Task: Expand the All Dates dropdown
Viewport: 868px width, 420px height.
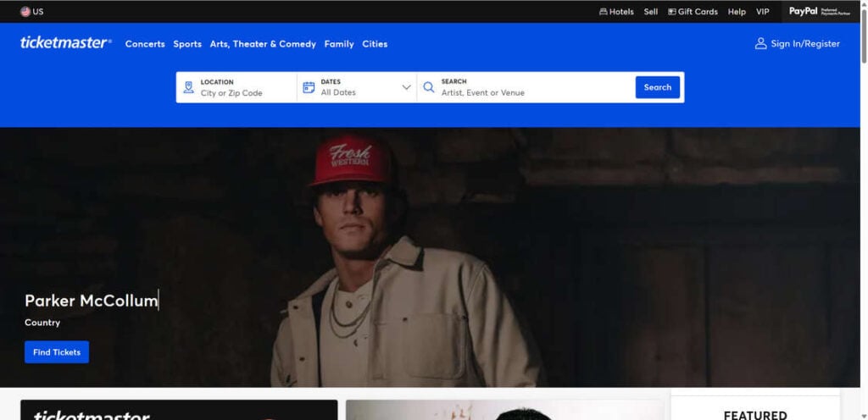Action: tap(357, 87)
